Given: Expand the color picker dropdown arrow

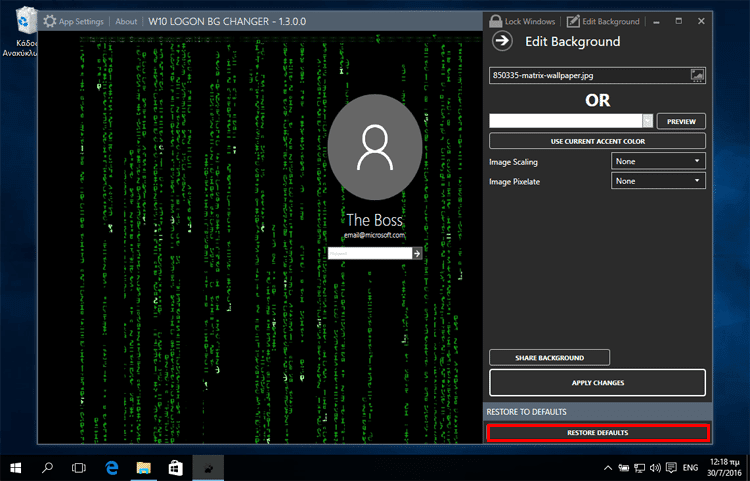Looking at the screenshot, I should click(x=648, y=121).
